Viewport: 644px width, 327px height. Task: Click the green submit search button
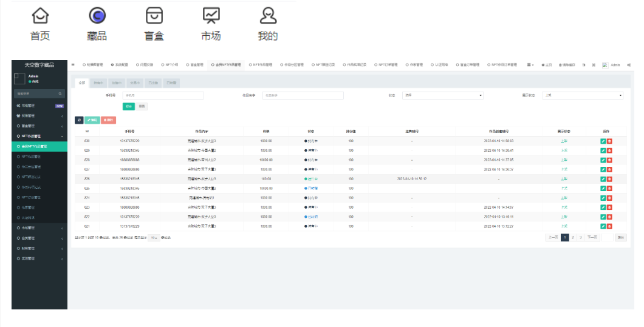[x=129, y=106]
